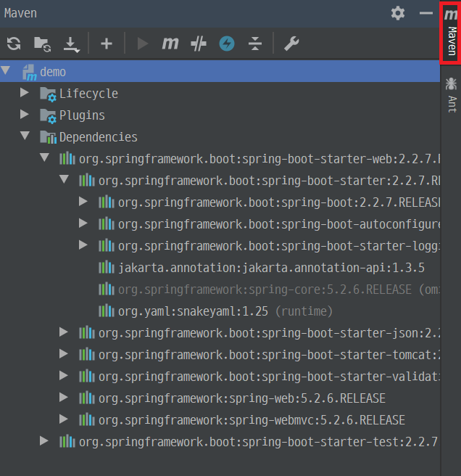Expand the Plugins node

click(x=24, y=115)
